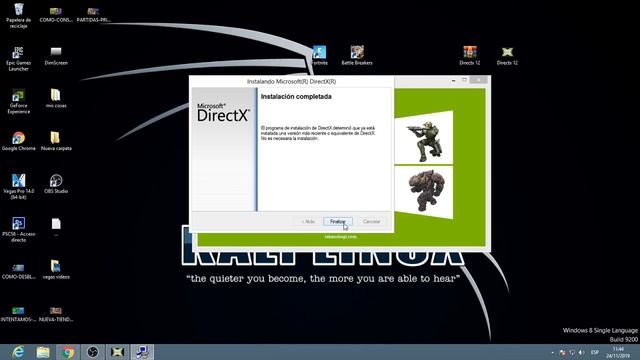640x360 pixels.
Task: Select Vegas Pro 14.0 desktop shortcut
Action: [18, 187]
